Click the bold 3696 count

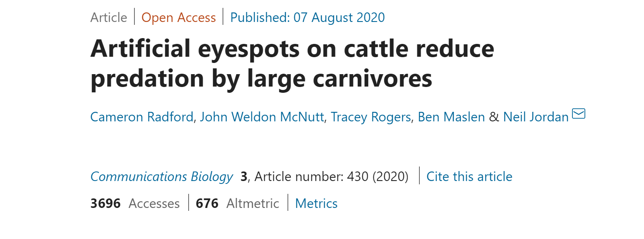pyautogui.click(x=105, y=204)
